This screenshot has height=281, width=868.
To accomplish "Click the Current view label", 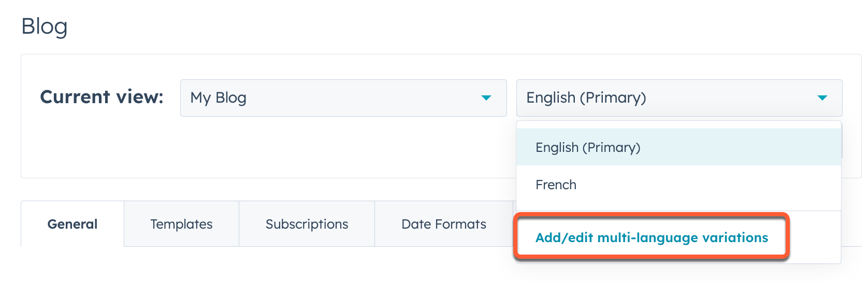I will click(x=102, y=97).
